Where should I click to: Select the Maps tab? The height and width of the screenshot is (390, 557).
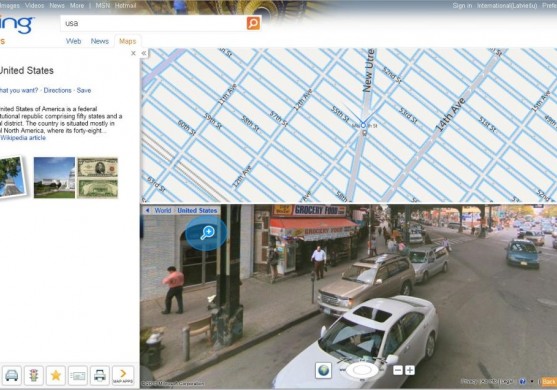pos(128,41)
